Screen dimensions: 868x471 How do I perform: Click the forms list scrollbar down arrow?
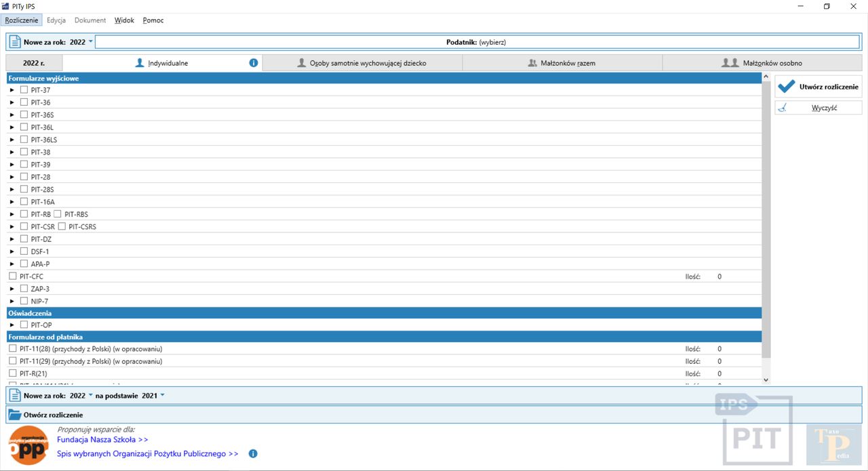[766, 381]
